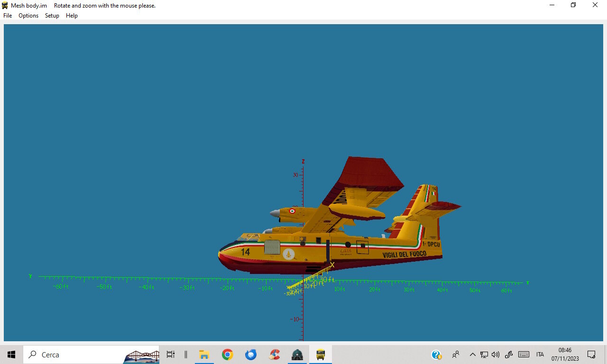Open the Setup menu
The height and width of the screenshot is (364, 607).
click(x=52, y=16)
